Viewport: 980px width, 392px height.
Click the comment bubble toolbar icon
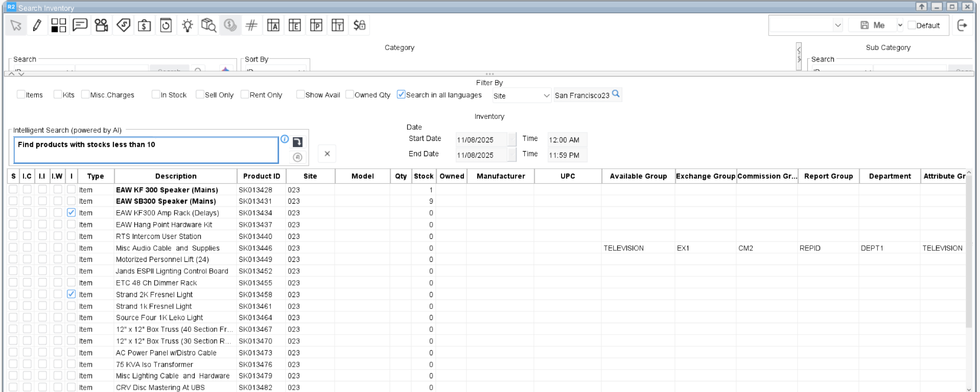(80, 25)
